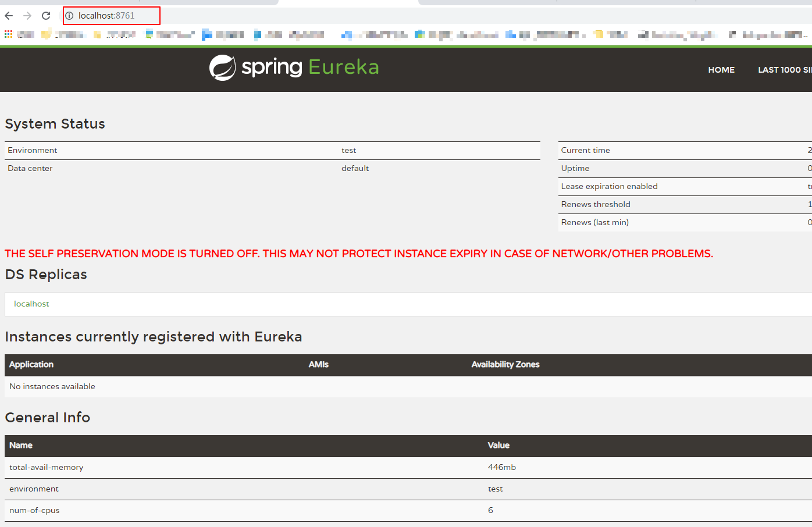Image resolution: width=812 pixels, height=527 pixels.
Task: Select the 'No instances available' row
Action: pos(408,386)
